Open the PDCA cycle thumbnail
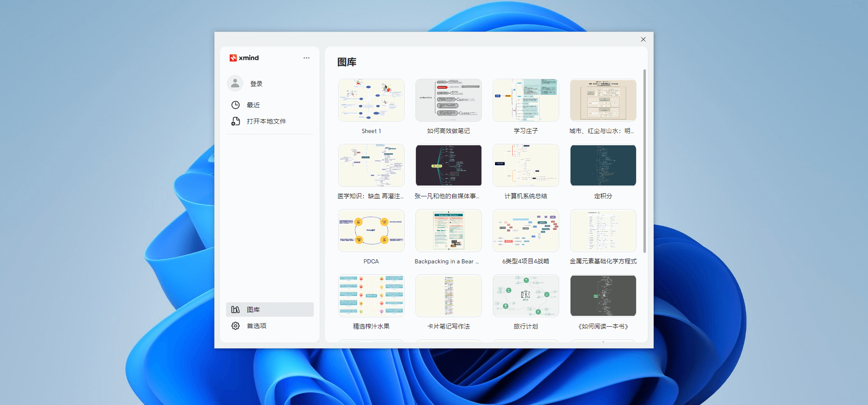Viewport: 868px width, 405px height. click(x=371, y=230)
